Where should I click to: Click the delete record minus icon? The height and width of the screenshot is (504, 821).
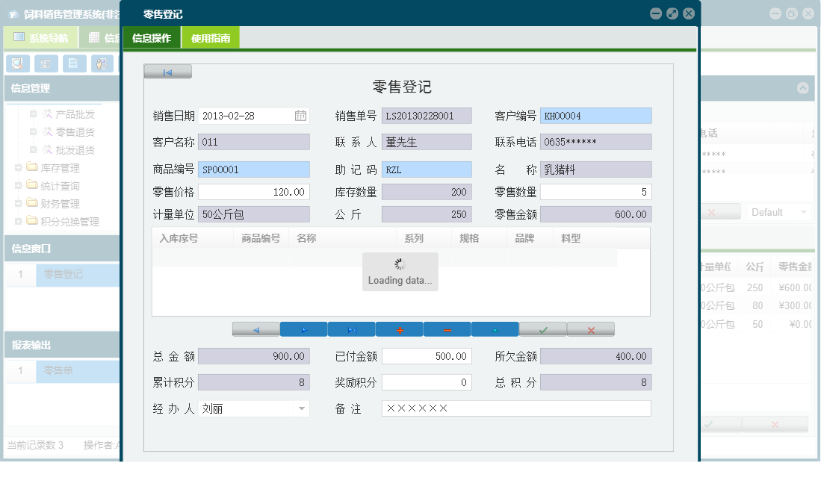tap(447, 329)
